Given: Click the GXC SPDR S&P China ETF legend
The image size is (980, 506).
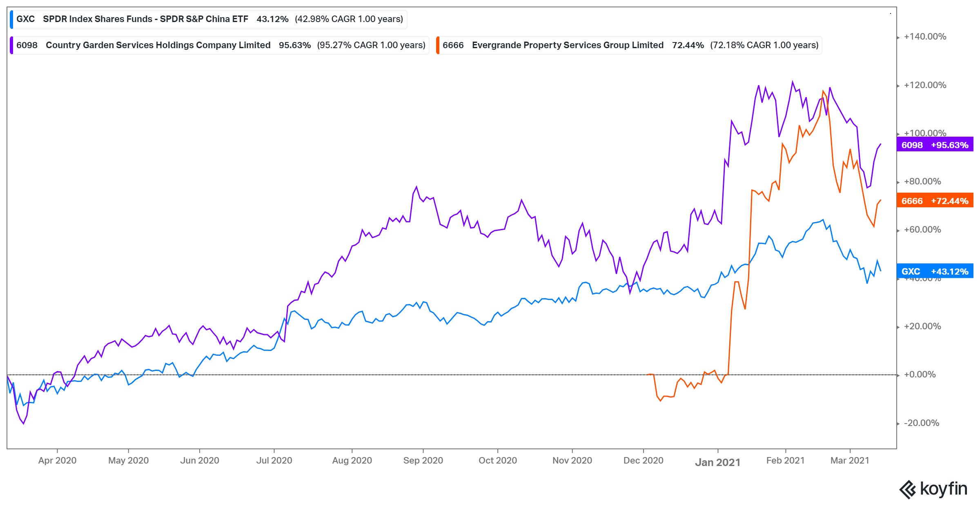Looking at the screenshot, I should point(208,19).
